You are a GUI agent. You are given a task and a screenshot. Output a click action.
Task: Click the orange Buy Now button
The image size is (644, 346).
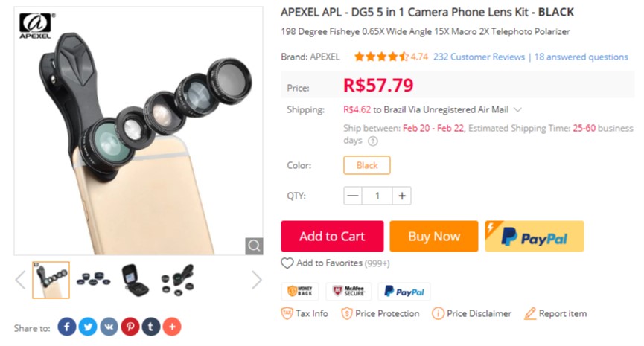pyautogui.click(x=433, y=237)
